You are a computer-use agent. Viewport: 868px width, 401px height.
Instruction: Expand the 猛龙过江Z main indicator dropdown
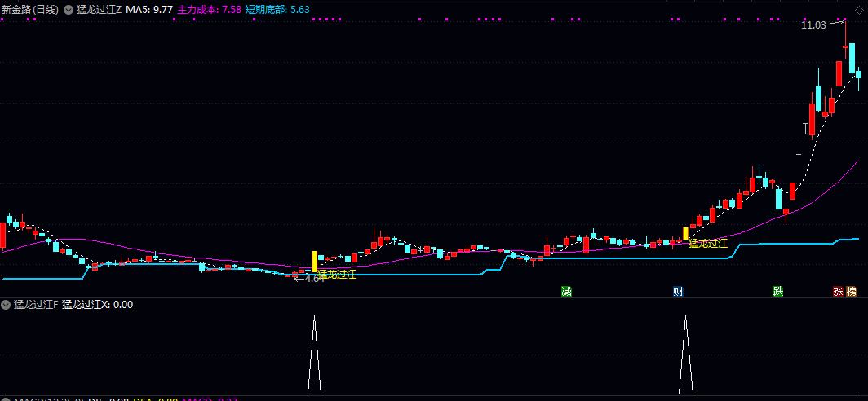tap(69, 8)
